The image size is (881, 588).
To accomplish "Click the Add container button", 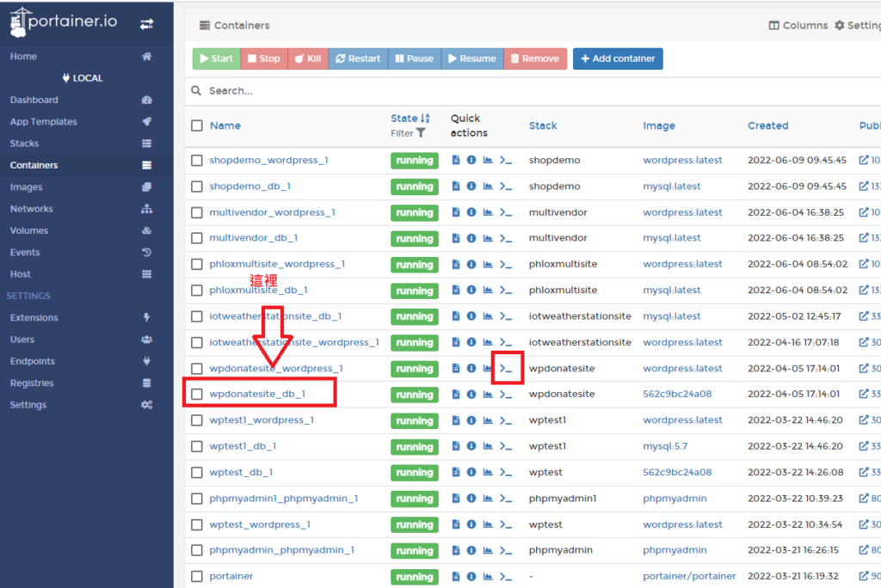I will (x=617, y=58).
